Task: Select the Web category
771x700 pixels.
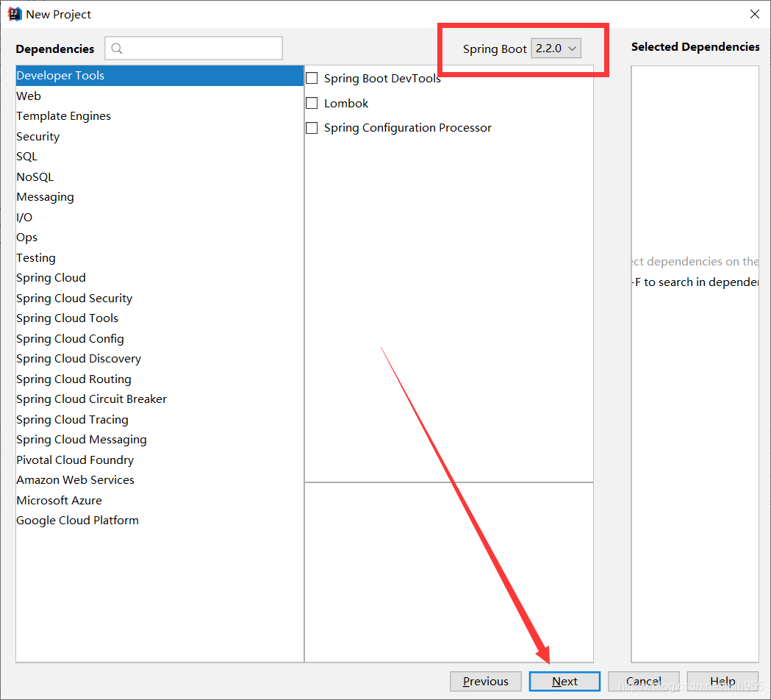Action: point(159,96)
